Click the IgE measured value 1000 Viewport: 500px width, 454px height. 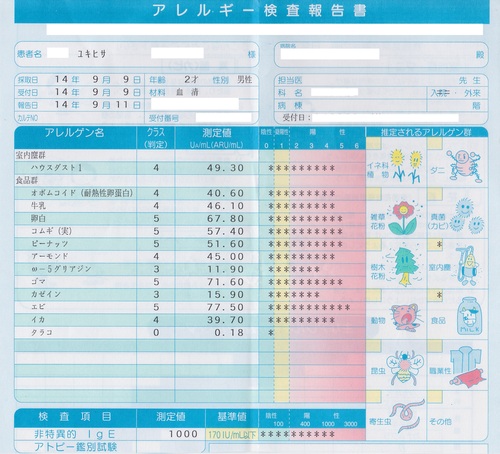point(183,434)
